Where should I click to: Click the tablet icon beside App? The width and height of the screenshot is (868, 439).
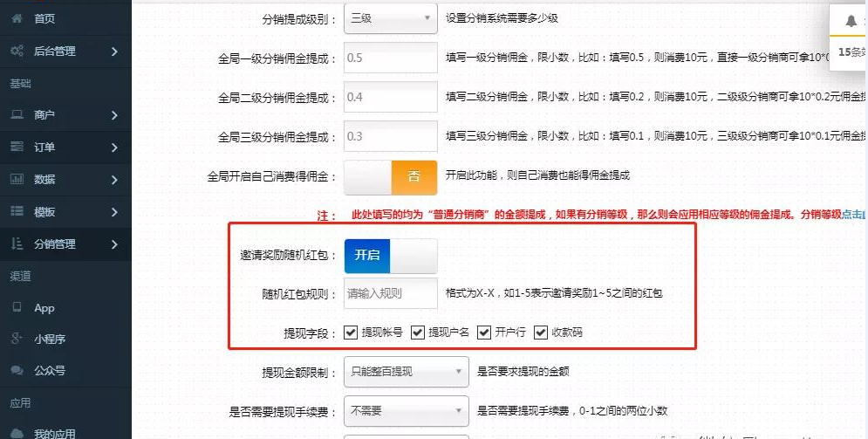point(17,306)
